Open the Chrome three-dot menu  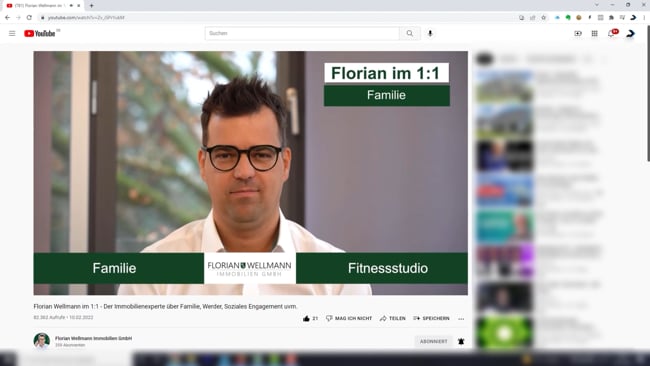(x=644, y=17)
